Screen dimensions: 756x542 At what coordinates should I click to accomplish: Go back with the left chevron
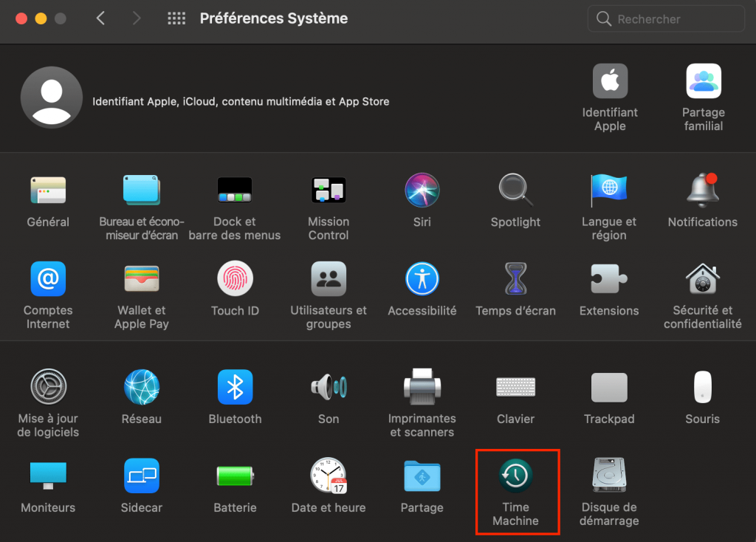point(100,18)
